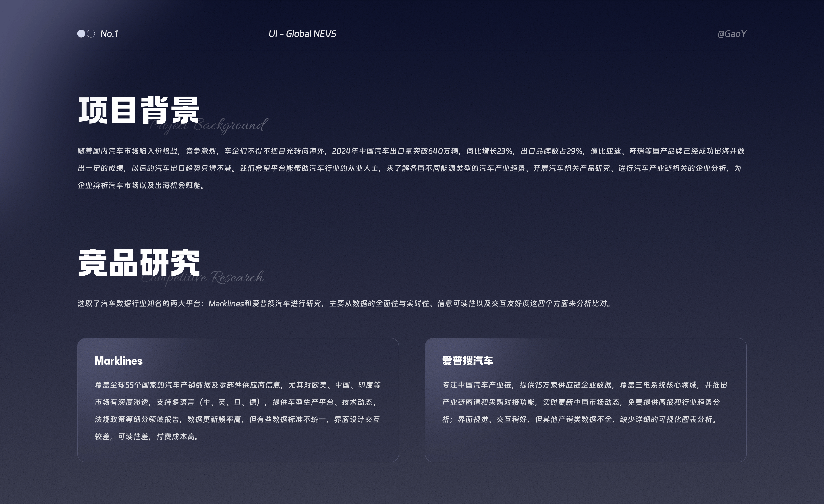Image resolution: width=824 pixels, height=504 pixels.
Task: Click the 爱普搜汽车 card title
Action: click(468, 361)
